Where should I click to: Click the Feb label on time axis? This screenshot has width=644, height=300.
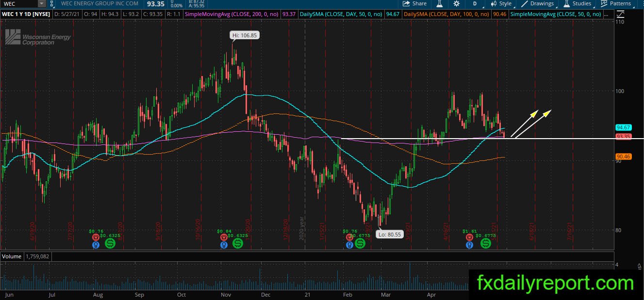(x=347, y=294)
